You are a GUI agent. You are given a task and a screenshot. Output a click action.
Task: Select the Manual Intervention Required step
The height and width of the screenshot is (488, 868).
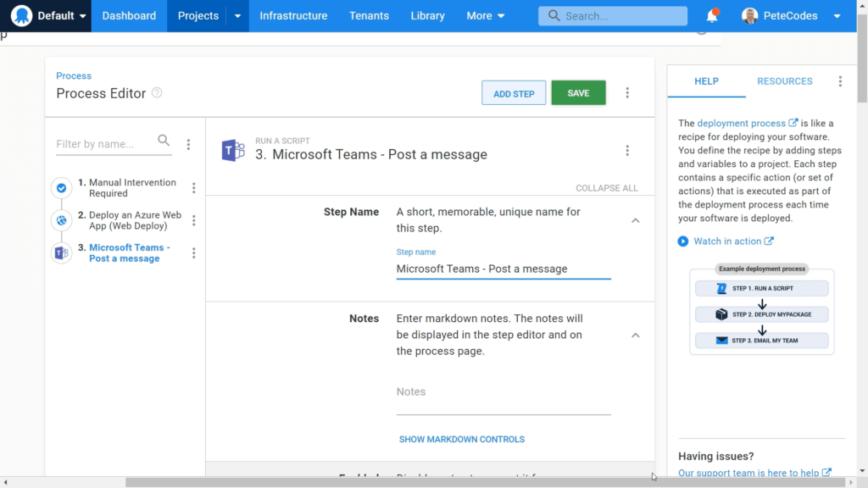132,188
